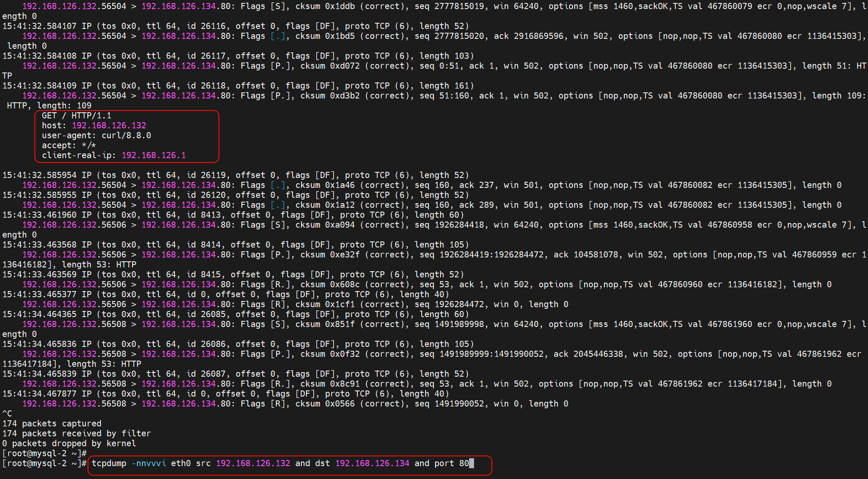The width and height of the screenshot is (868, 479).
Task: Click the empty [root@mysql-2 ~]# prompt line
Action: [44, 453]
